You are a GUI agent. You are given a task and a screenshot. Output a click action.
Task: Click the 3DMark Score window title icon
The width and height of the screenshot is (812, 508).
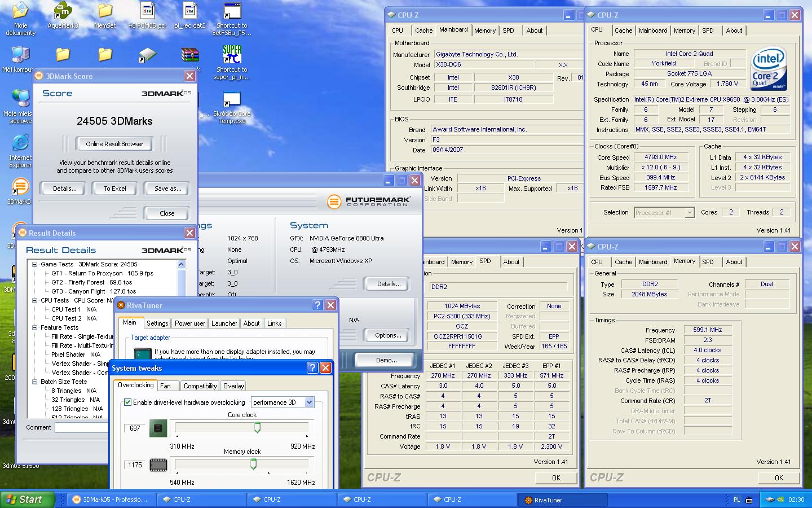click(39, 76)
